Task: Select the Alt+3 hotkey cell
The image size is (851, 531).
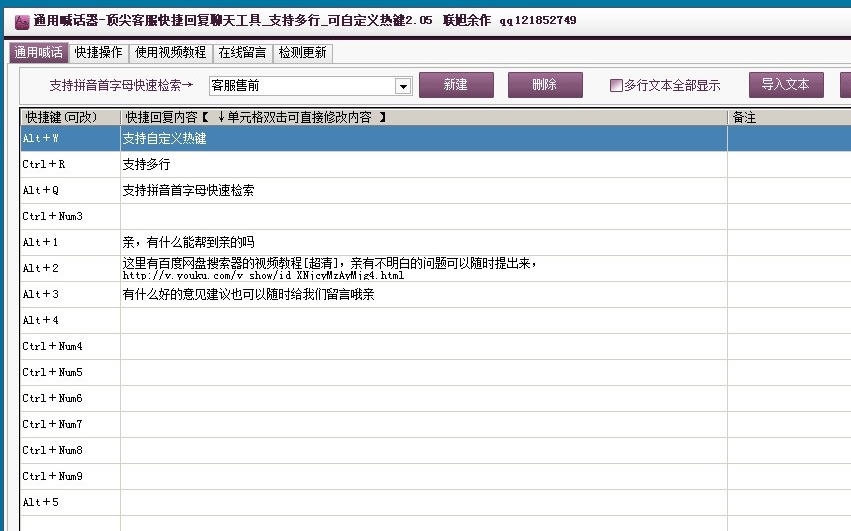Action: [x=70, y=295]
